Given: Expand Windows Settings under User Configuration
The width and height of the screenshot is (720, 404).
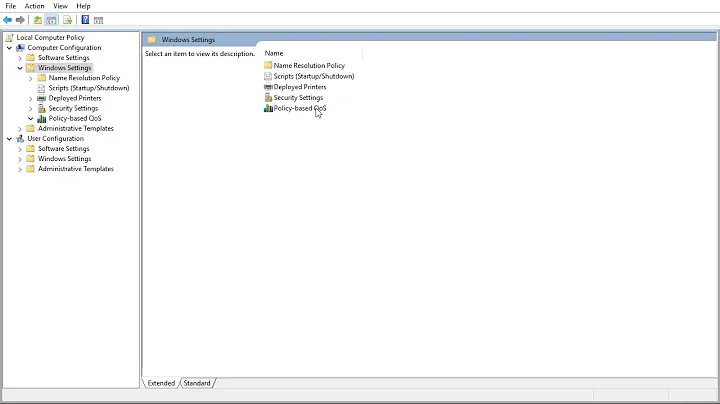Looking at the screenshot, I should point(20,159).
